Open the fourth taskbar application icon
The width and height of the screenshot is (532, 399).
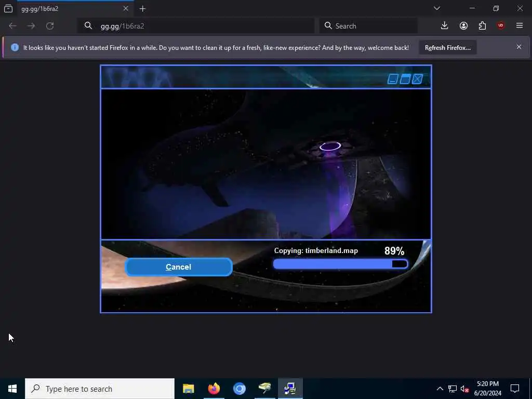264,389
